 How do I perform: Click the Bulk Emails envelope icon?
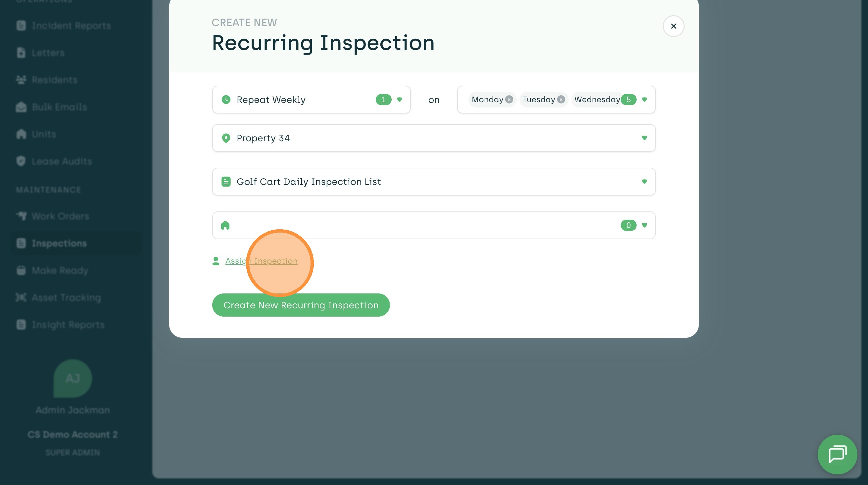pyautogui.click(x=21, y=107)
